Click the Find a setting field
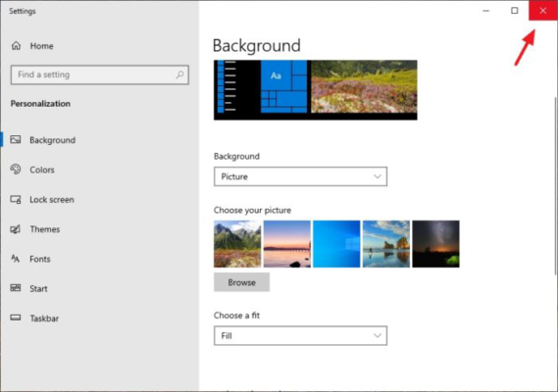The height and width of the screenshot is (392, 558). click(x=100, y=74)
